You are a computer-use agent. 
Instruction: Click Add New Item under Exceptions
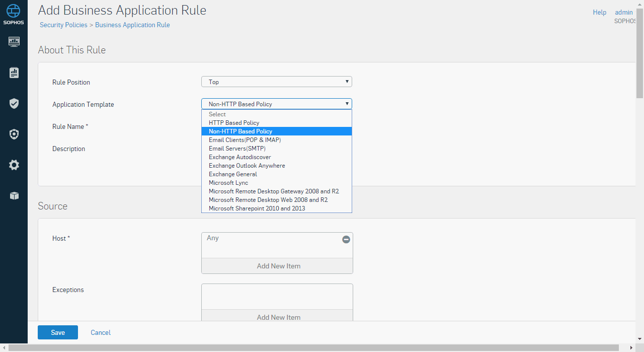pyautogui.click(x=277, y=315)
